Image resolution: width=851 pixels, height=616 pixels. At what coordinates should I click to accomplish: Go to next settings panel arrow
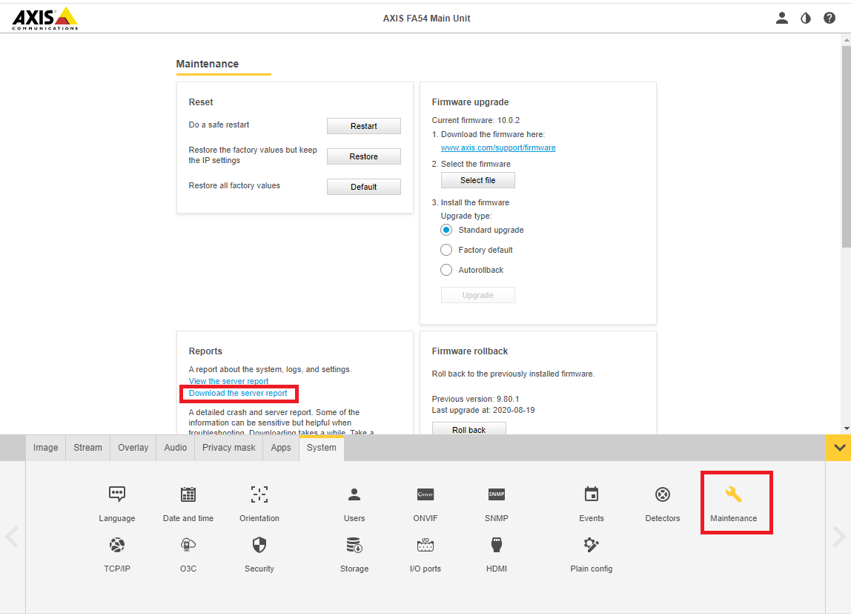839,537
